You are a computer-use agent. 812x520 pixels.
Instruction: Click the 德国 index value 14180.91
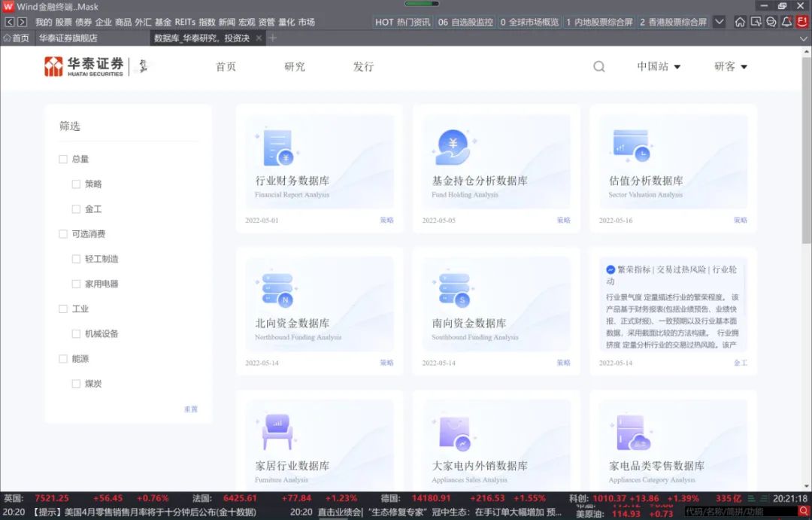point(431,498)
